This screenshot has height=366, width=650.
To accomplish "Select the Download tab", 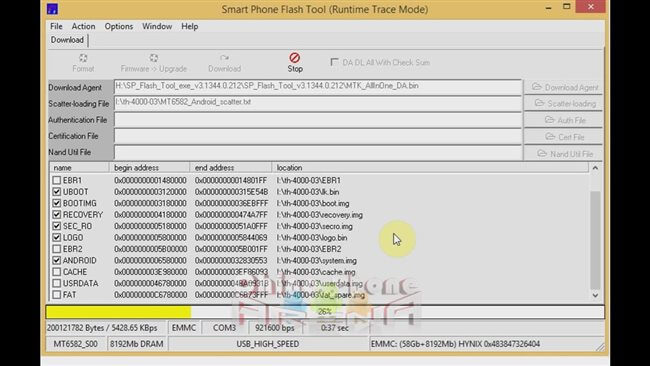I will coord(67,40).
